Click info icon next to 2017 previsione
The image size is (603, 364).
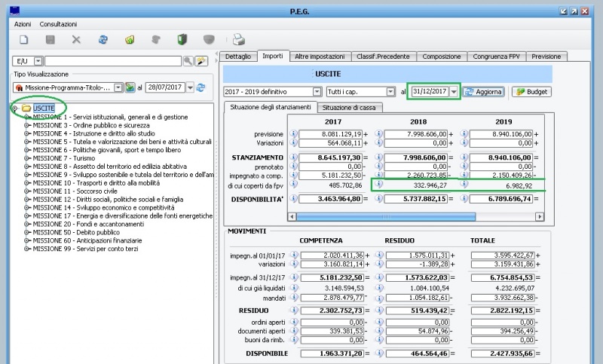coord(295,134)
